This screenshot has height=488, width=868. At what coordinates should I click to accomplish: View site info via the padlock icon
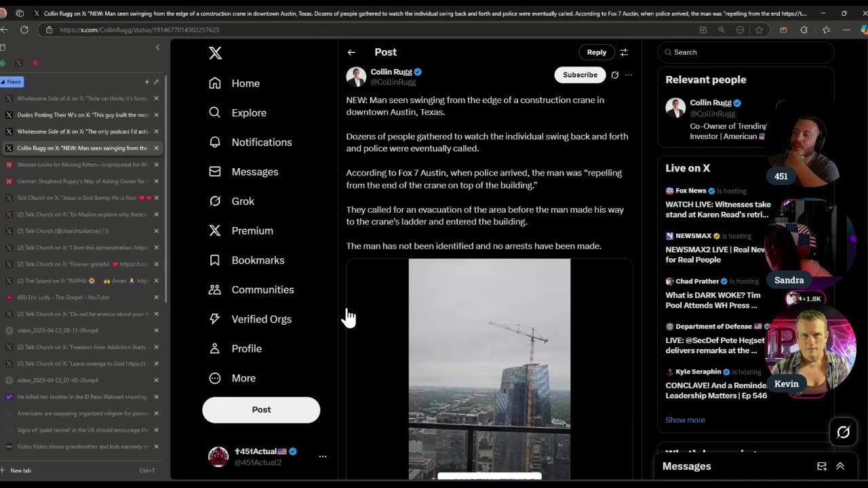pos(49,30)
